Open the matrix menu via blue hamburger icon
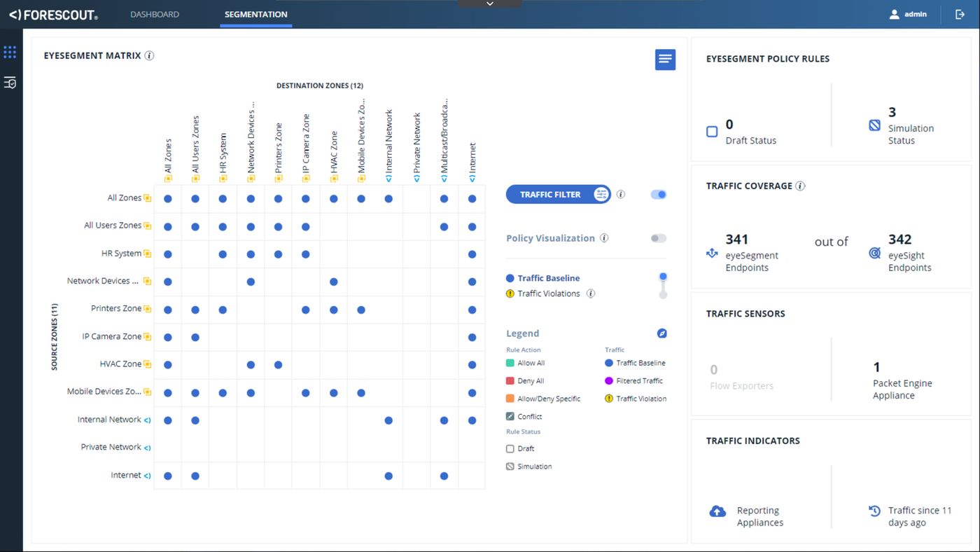The image size is (980, 552). 664,60
